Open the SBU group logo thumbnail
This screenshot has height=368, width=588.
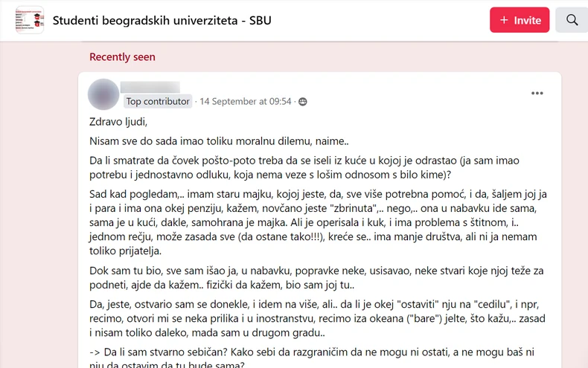[x=30, y=20]
